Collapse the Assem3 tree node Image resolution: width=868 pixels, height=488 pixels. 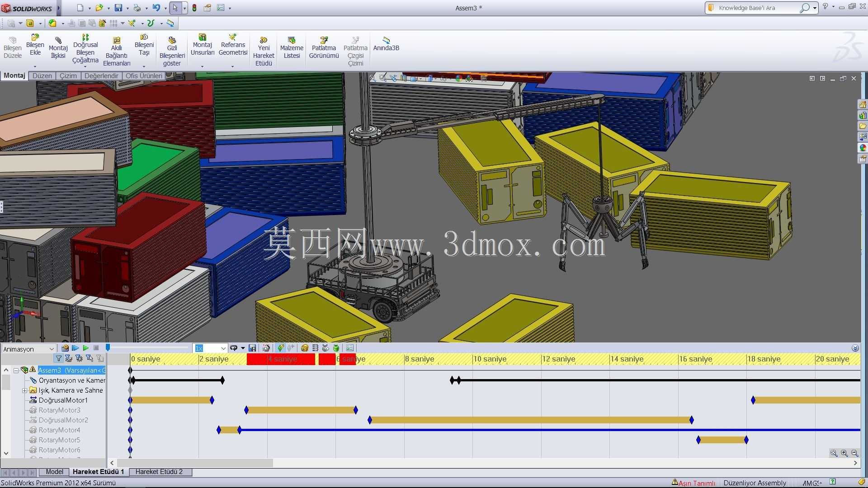pyautogui.click(x=16, y=371)
